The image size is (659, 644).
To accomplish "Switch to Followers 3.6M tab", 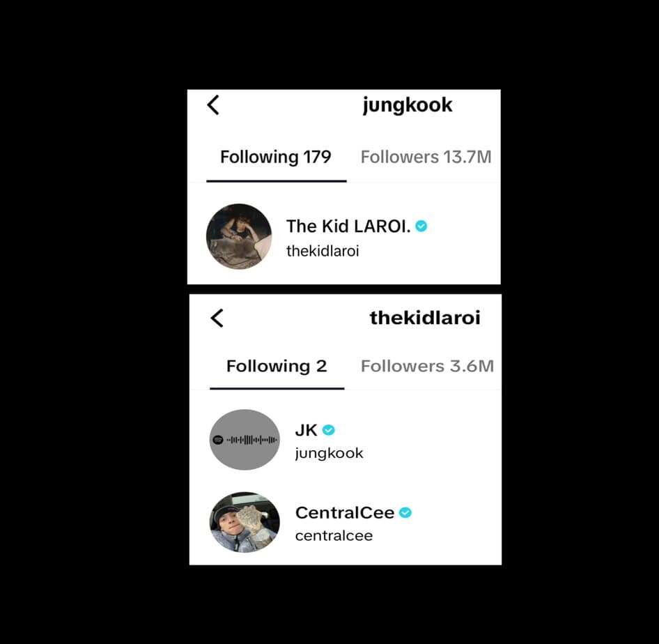I will click(428, 366).
